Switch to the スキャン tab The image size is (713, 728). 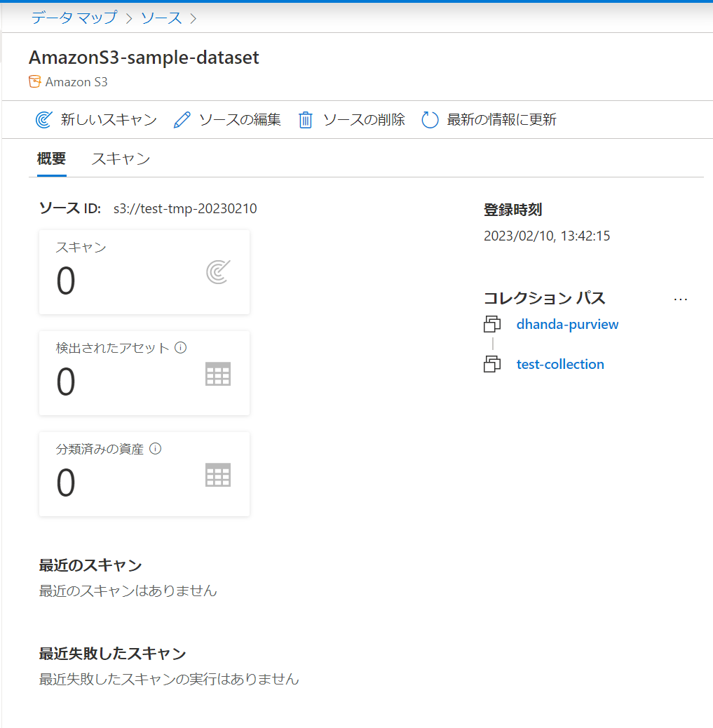click(121, 159)
